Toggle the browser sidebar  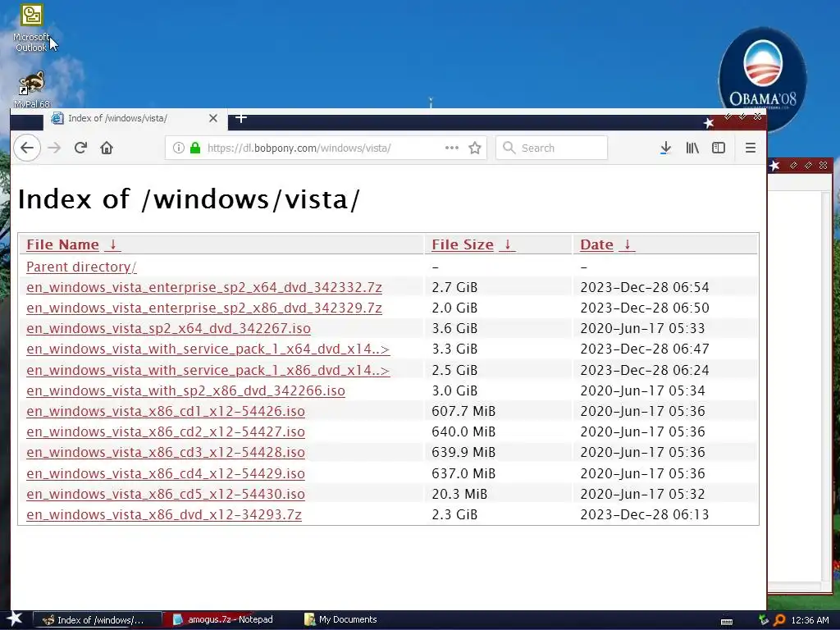719,148
